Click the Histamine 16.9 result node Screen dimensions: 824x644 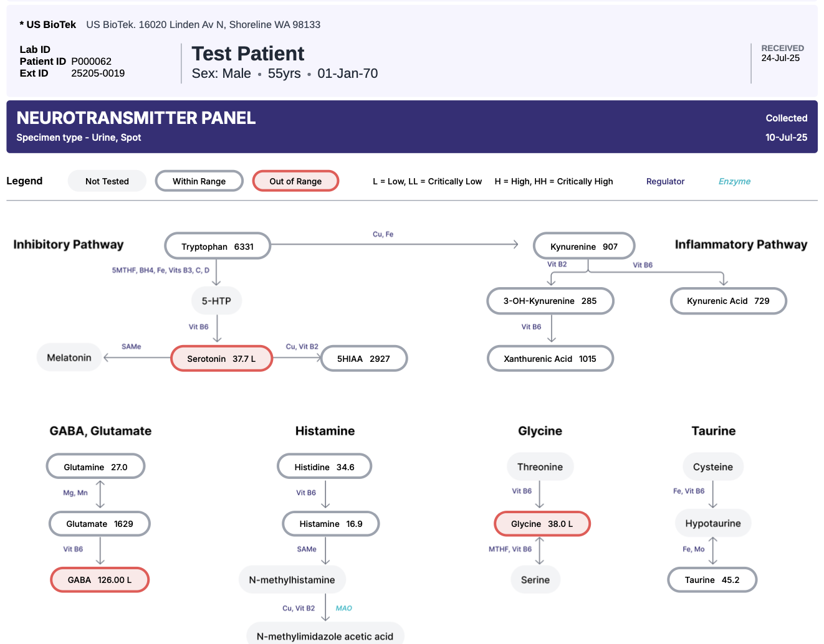click(x=331, y=524)
